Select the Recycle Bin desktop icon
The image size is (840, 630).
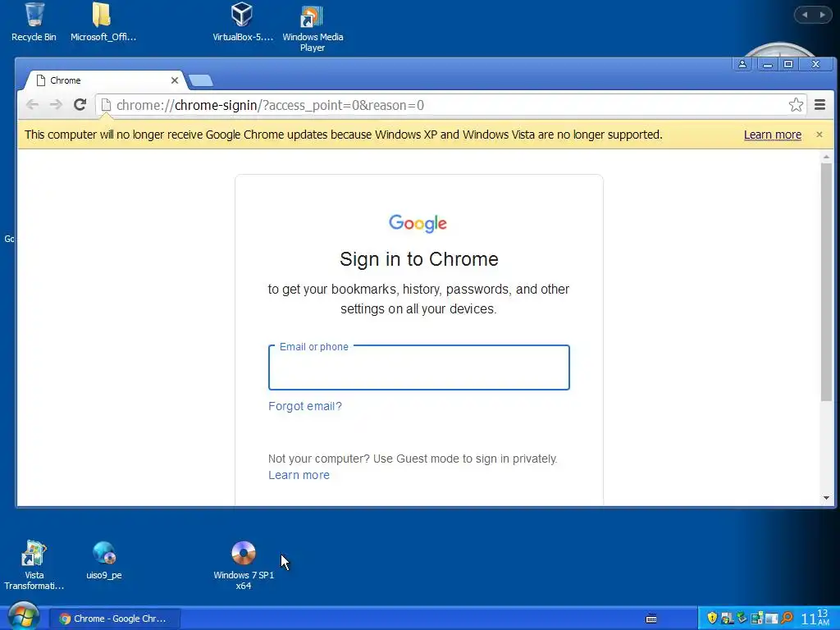click(34, 22)
